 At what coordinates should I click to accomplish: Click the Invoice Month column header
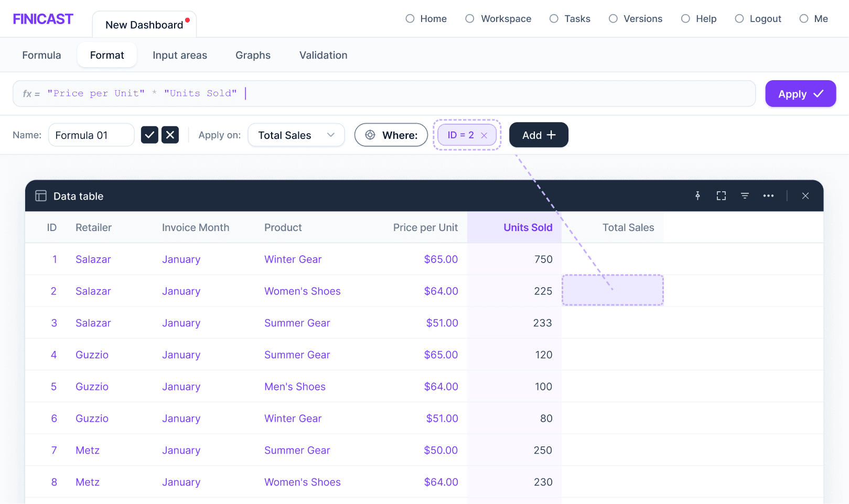pyautogui.click(x=196, y=227)
